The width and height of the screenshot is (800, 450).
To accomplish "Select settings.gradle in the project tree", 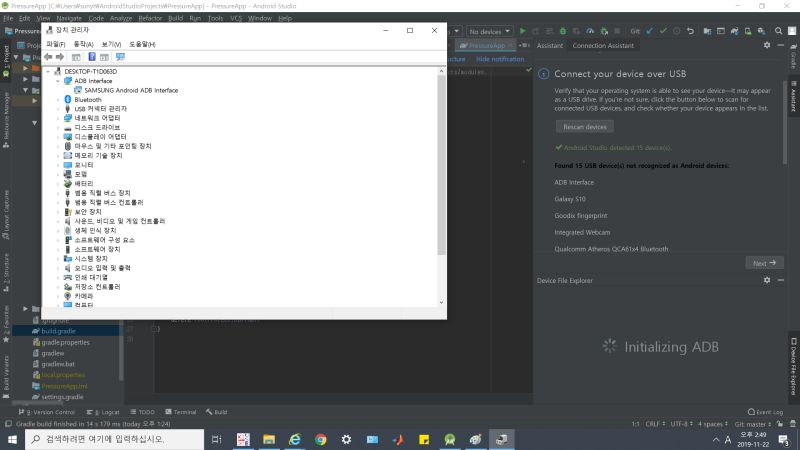I will click(x=62, y=397).
